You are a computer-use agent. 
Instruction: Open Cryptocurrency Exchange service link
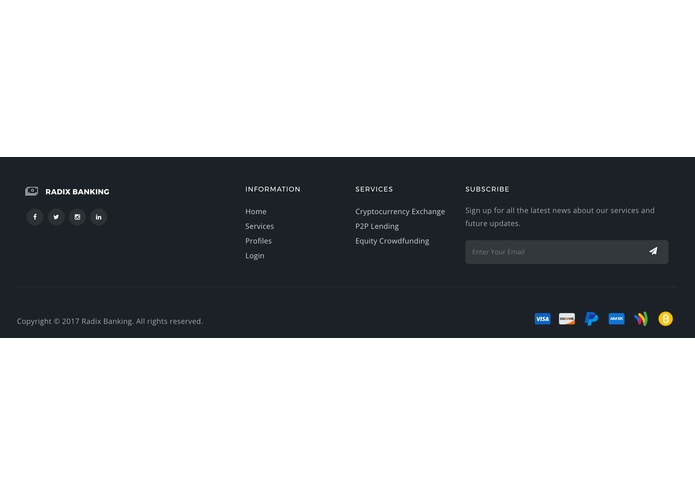coord(400,212)
